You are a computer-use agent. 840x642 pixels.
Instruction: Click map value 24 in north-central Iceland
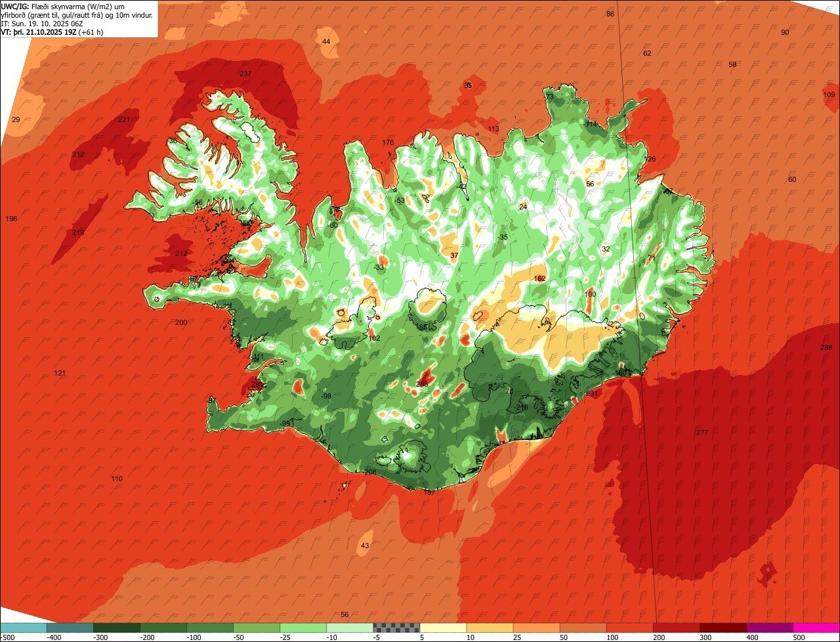(x=523, y=207)
